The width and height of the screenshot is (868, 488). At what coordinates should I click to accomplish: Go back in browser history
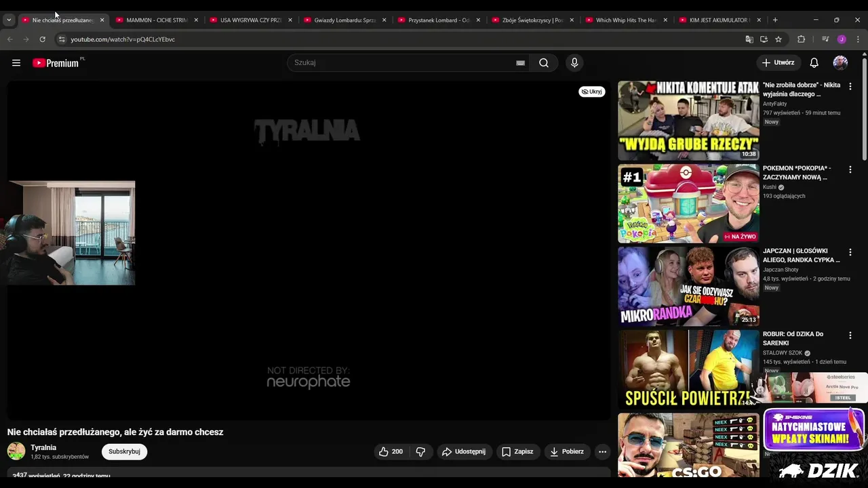[10, 39]
